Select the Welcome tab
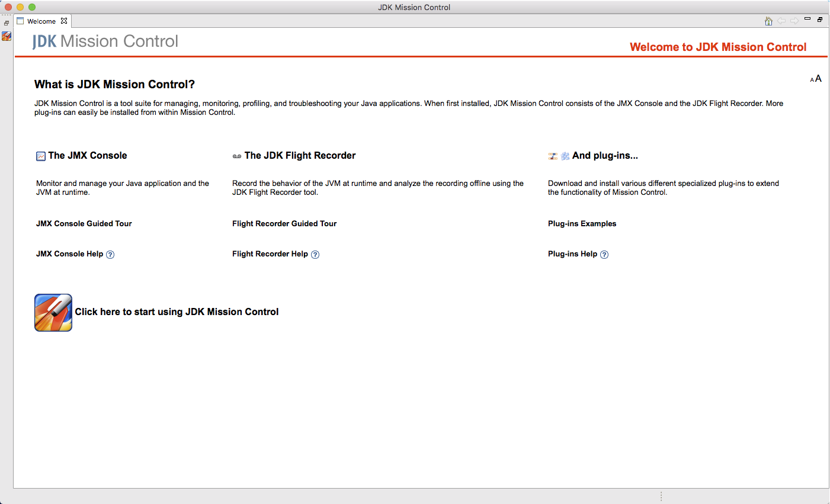 tap(41, 21)
